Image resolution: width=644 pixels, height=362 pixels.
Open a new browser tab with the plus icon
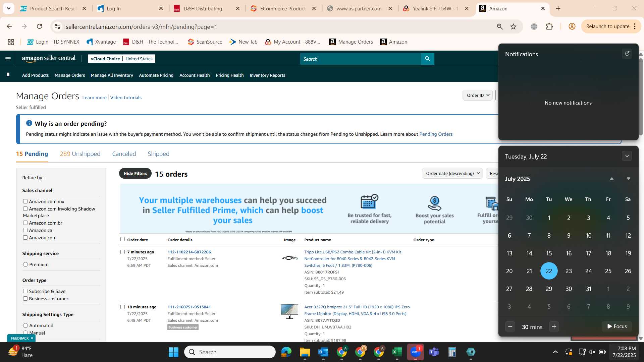click(558, 8)
